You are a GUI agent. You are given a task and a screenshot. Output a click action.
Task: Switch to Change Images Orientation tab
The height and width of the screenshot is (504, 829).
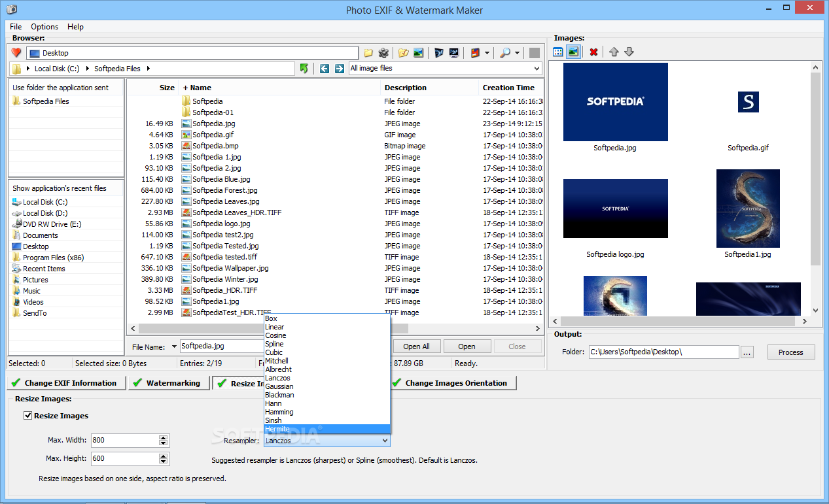point(453,383)
